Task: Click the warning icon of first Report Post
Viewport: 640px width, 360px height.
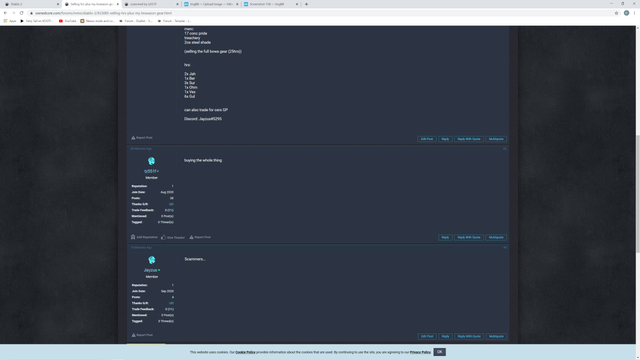Action: coord(133,138)
